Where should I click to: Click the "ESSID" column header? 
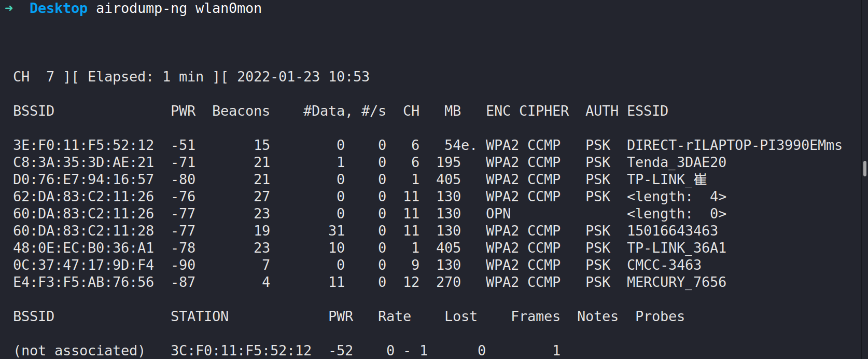coord(647,111)
